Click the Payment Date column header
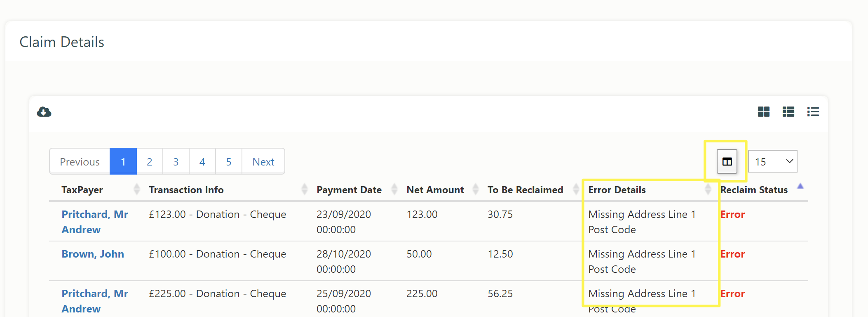This screenshot has width=868, height=317. [x=349, y=190]
